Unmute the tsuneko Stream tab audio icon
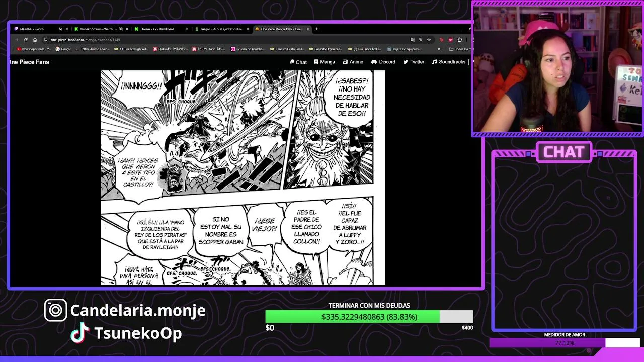 click(x=121, y=29)
